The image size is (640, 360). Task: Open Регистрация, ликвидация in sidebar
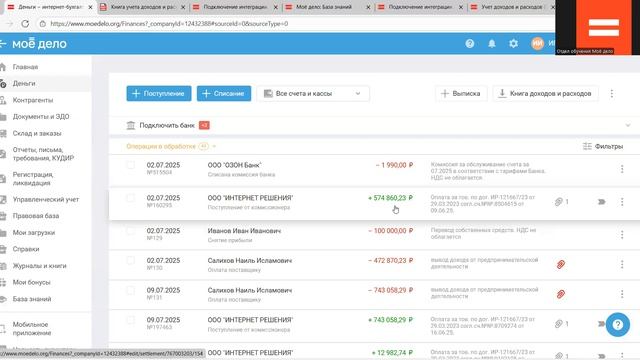[x=33, y=179]
